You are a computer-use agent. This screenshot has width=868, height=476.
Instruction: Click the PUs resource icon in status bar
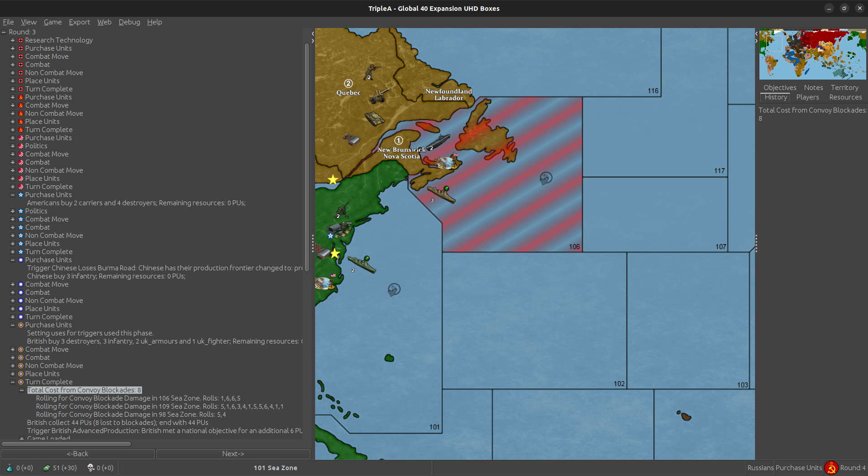pos(47,468)
